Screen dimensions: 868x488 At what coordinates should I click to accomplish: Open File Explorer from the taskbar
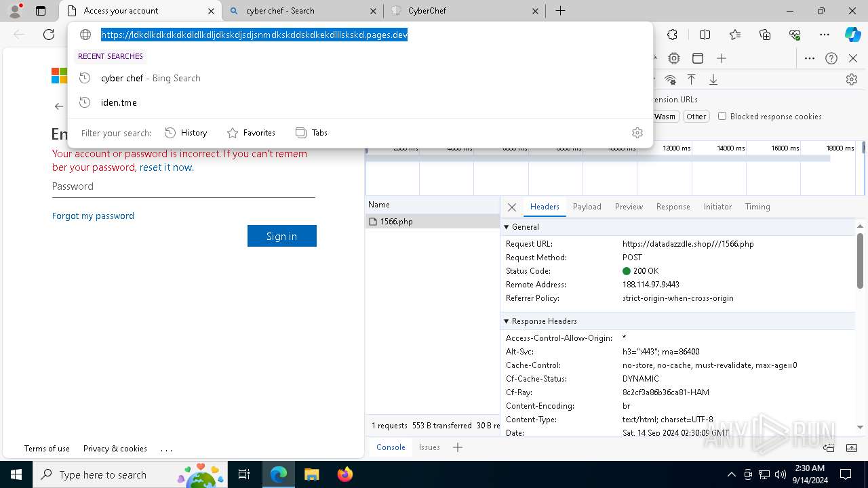click(x=311, y=474)
